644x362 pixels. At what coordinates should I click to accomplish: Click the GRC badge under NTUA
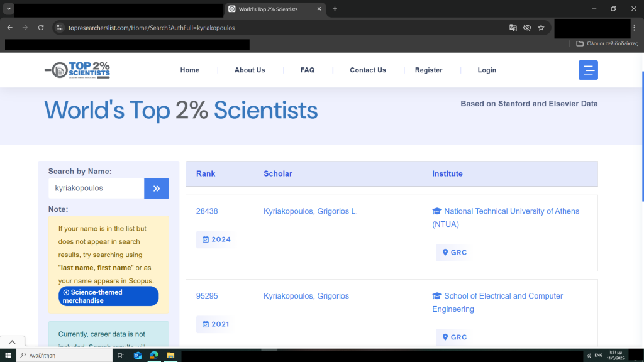(x=454, y=253)
